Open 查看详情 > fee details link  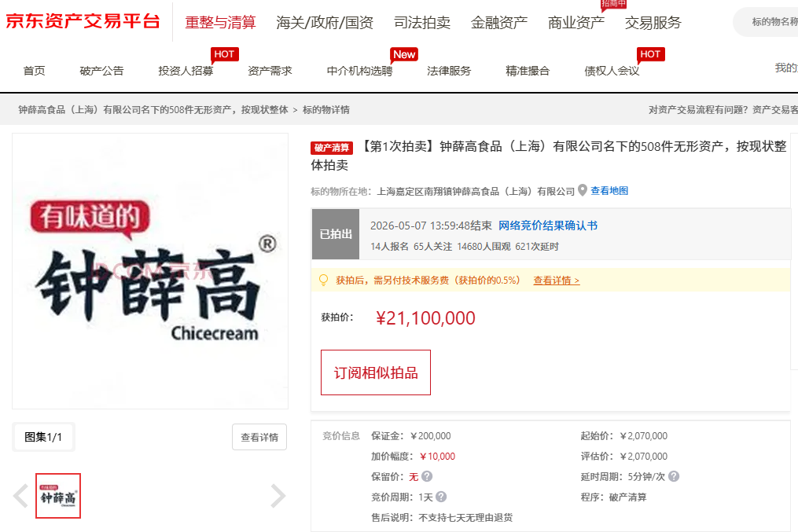[557, 281]
